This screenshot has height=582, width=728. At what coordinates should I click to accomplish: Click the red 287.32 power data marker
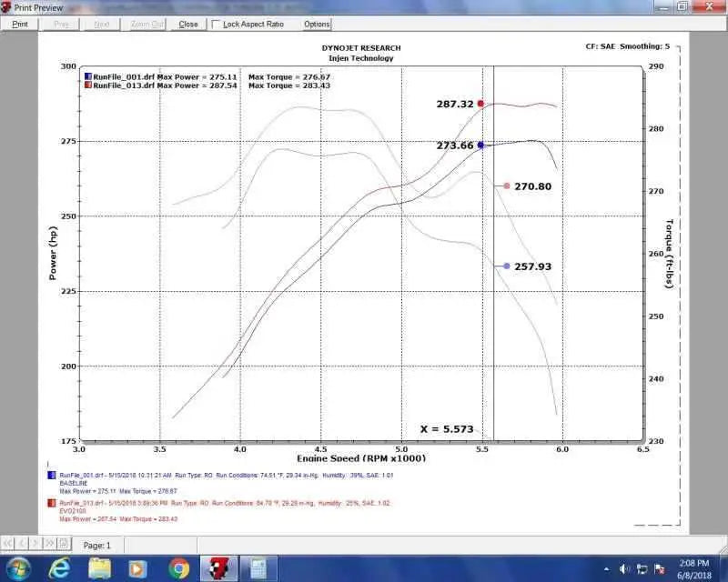point(480,104)
